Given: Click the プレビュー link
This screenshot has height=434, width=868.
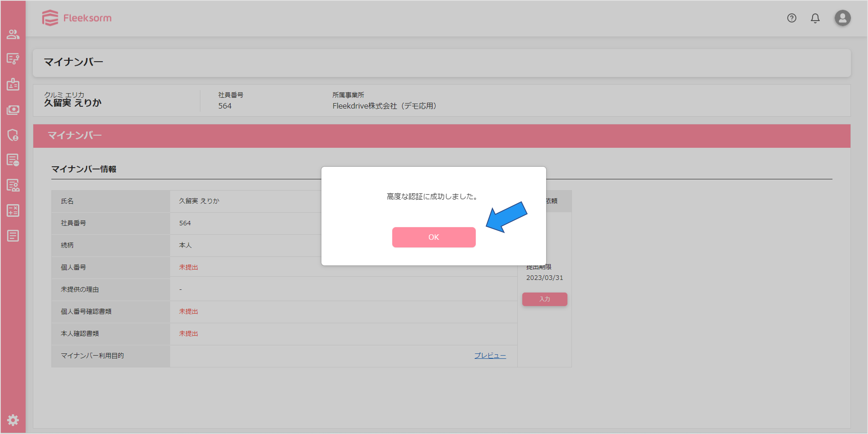Looking at the screenshot, I should [x=490, y=355].
